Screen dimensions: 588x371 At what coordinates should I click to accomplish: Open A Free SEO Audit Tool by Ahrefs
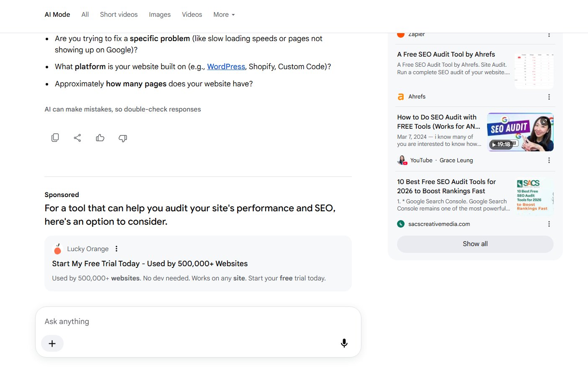pyautogui.click(x=446, y=54)
